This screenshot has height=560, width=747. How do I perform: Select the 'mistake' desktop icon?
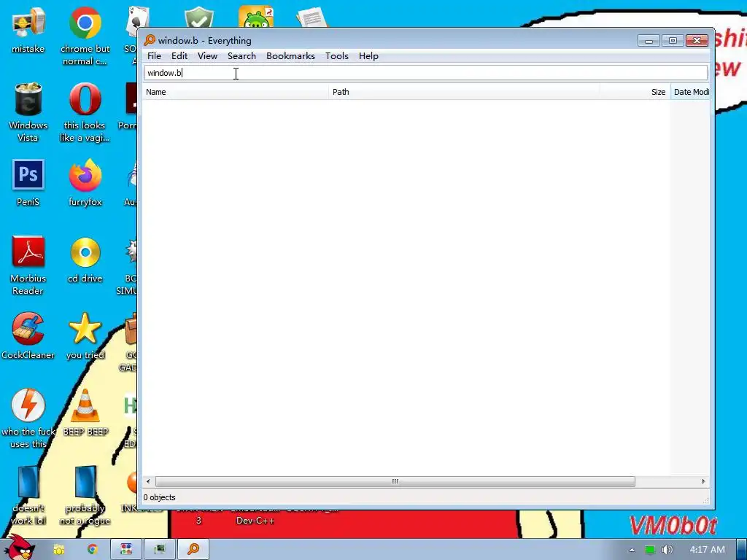pos(28,31)
